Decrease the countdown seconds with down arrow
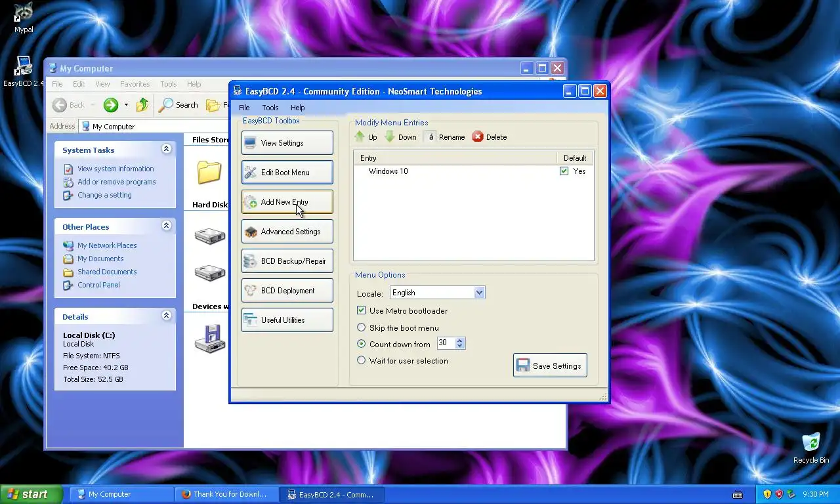The image size is (840, 504). (x=460, y=346)
